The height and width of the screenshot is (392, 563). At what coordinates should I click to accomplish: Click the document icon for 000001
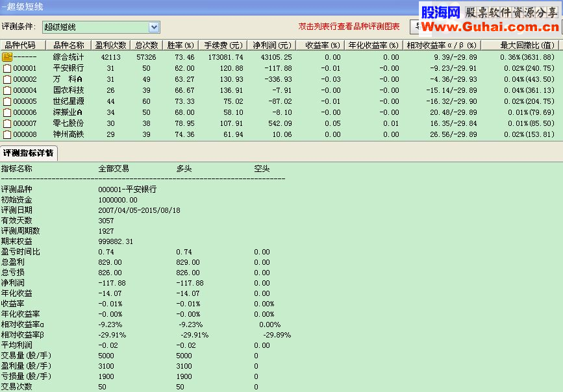pyautogui.click(x=7, y=68)
